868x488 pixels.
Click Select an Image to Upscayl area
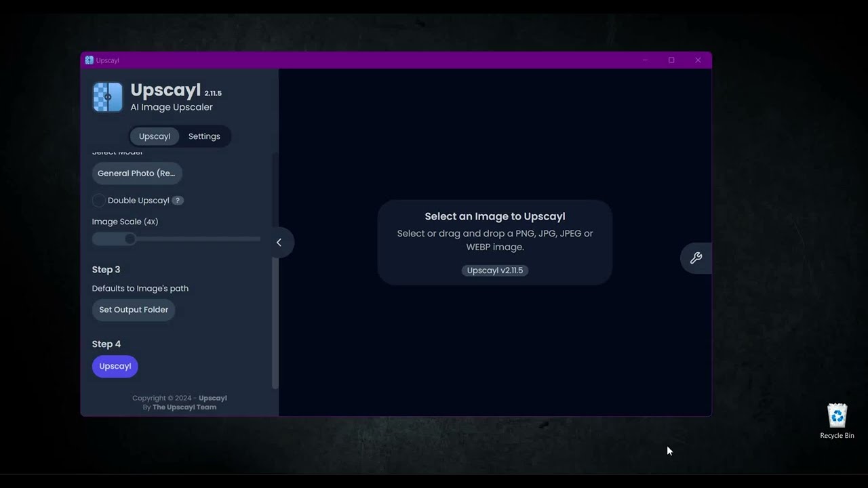495,242
